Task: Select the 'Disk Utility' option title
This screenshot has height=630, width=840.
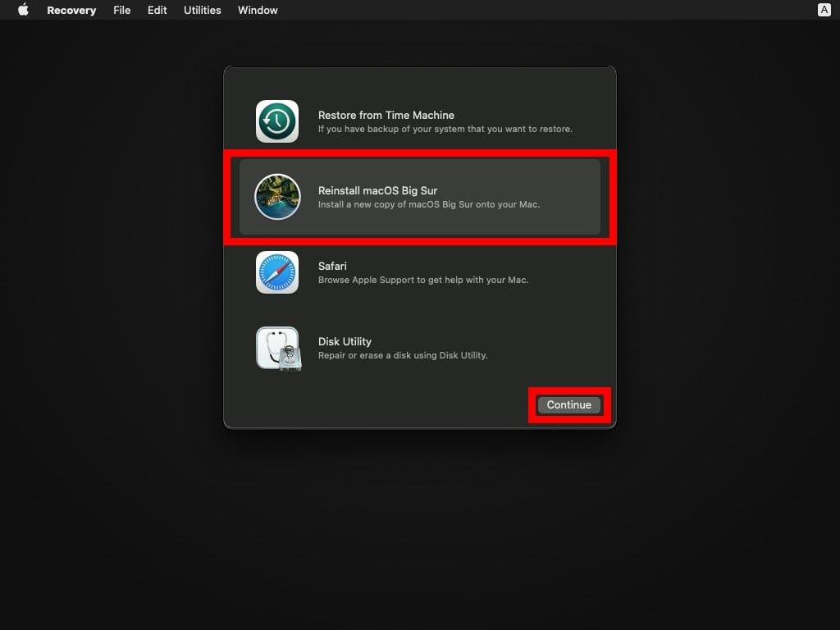Action: (x=345, y=342)
